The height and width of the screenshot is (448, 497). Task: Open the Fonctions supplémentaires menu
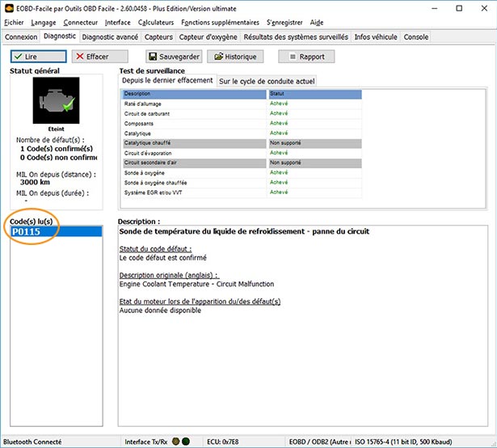tap(220, 23)
